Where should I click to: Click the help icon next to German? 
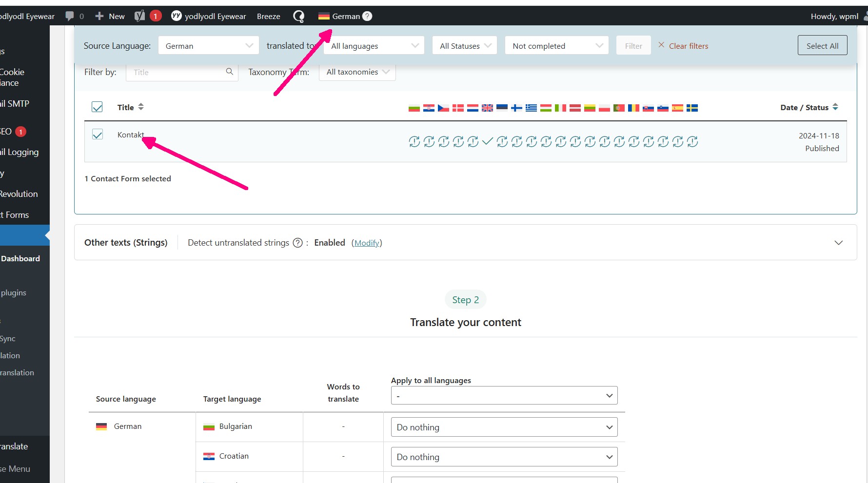(x=368, y=16)
